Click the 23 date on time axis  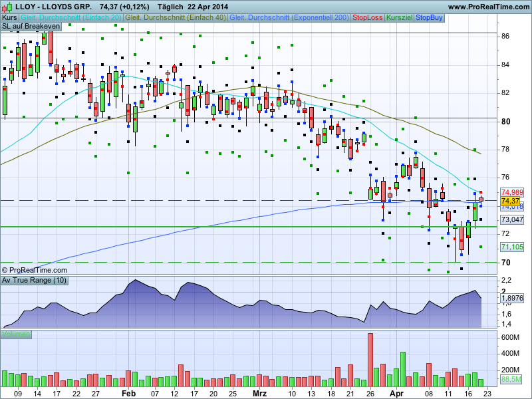click(x=487, y=394)
